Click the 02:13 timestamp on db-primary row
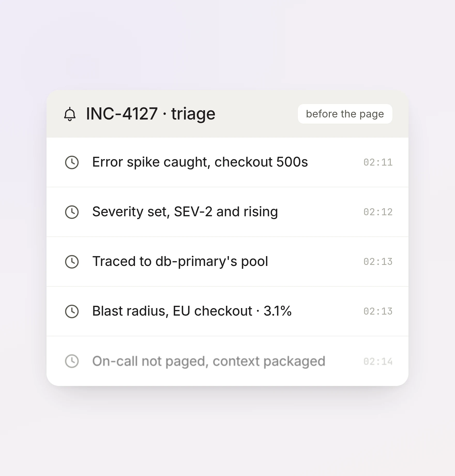455x476 pixels. pos(378,262)
